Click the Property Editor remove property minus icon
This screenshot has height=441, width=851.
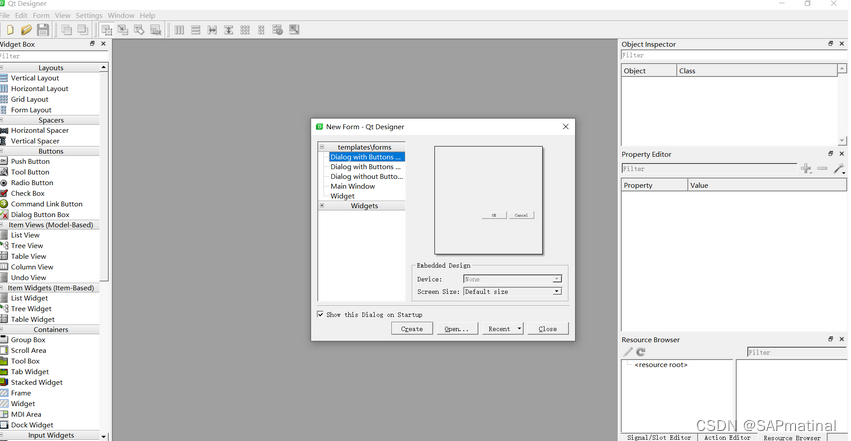[822, 169]
